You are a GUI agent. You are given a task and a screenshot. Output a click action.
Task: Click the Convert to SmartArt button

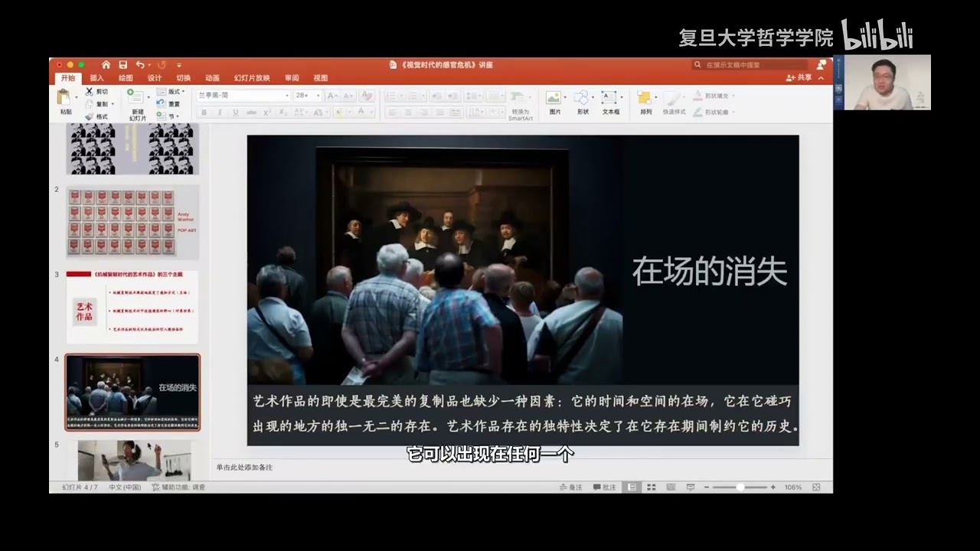pos(520,105)
